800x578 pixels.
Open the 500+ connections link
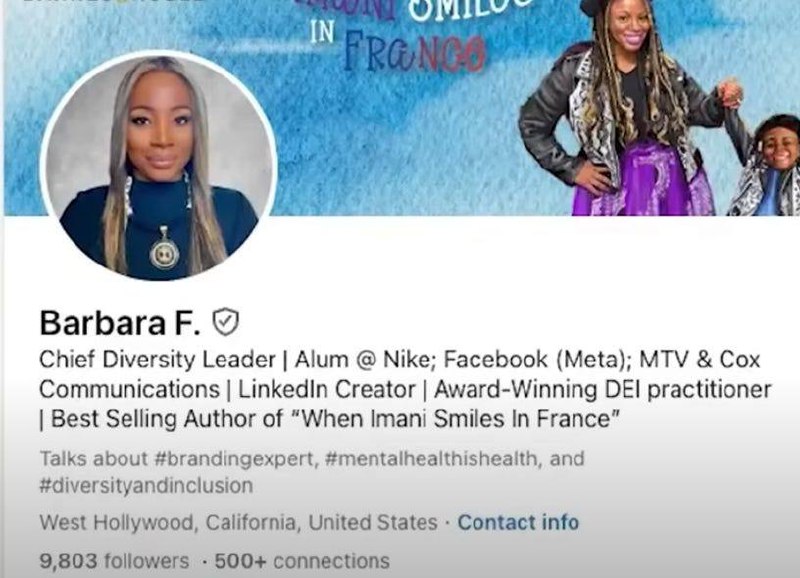pyautogui.click(x=302, y=561)
